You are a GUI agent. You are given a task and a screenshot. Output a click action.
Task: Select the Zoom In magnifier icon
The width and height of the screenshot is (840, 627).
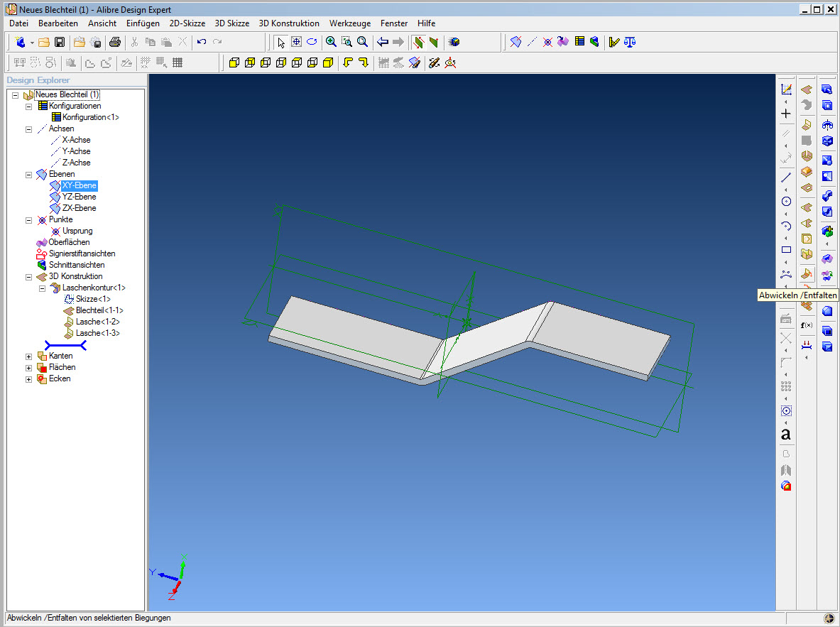pyautogui.click(x=331, y=42)
